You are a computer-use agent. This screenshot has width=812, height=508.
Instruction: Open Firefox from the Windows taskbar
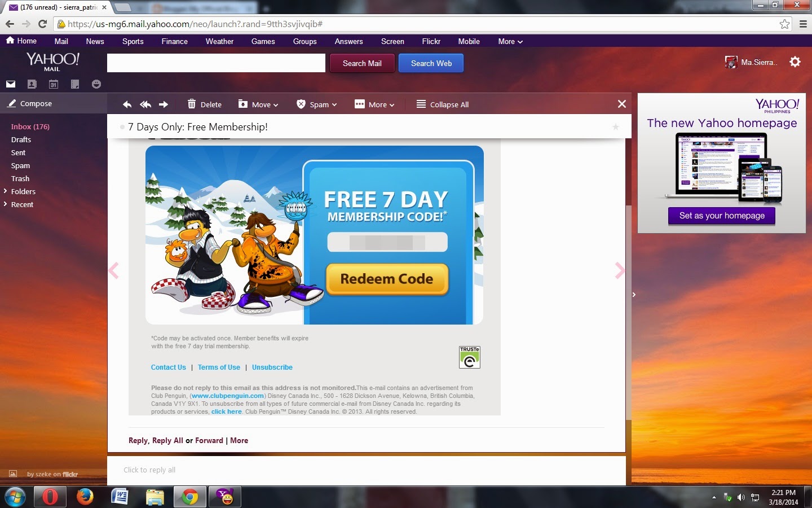click(85, 497)
